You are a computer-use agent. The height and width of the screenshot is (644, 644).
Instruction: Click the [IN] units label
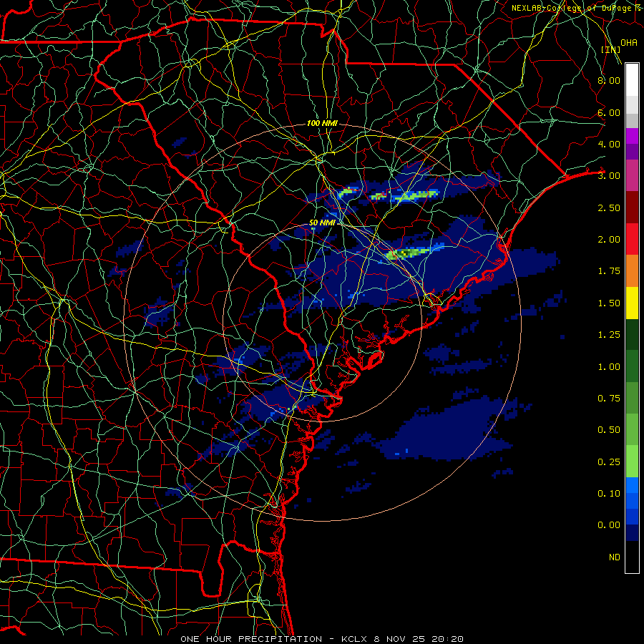point(610,49)
